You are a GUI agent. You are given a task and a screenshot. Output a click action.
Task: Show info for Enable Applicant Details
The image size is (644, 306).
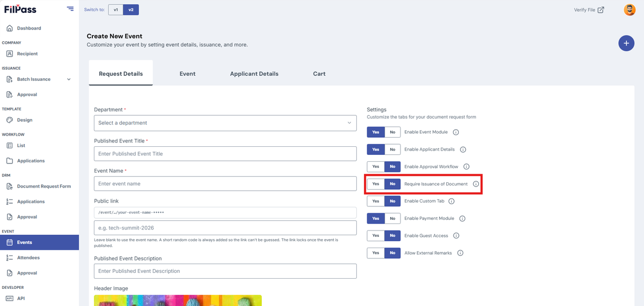(463, 150)
